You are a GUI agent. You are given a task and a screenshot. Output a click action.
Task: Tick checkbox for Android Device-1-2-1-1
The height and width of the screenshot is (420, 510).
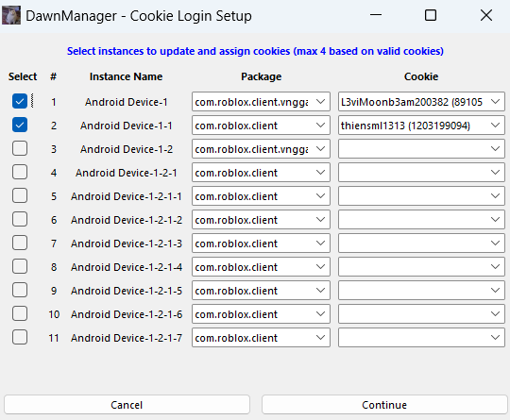tap(20, 195)
